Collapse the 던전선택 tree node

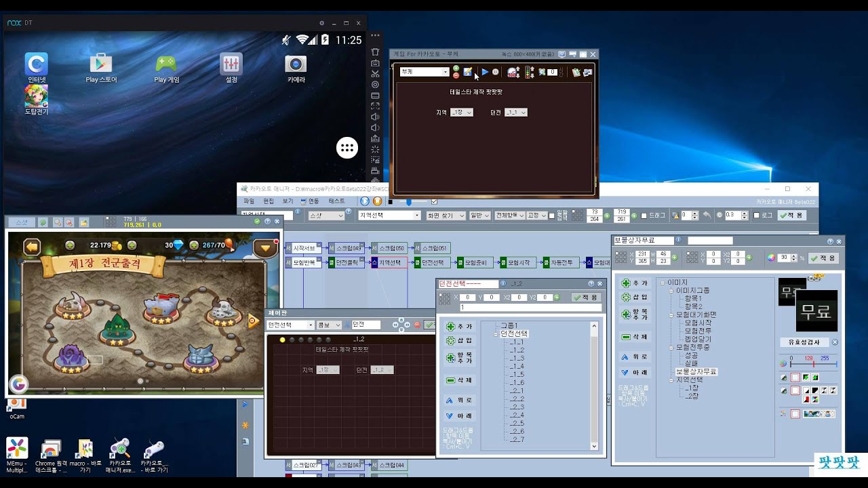click(496, 334)
